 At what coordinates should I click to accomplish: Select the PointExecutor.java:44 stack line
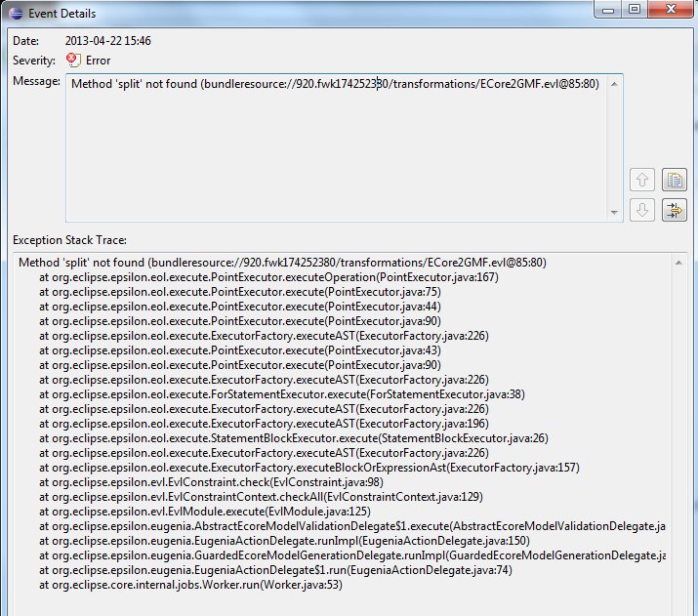tap(240, 307)
